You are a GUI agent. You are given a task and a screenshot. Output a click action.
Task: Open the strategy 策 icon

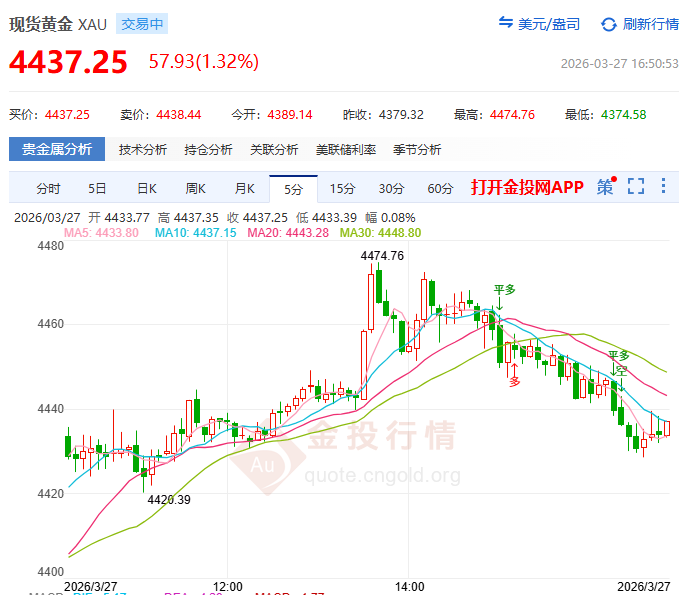pos(606,186)
